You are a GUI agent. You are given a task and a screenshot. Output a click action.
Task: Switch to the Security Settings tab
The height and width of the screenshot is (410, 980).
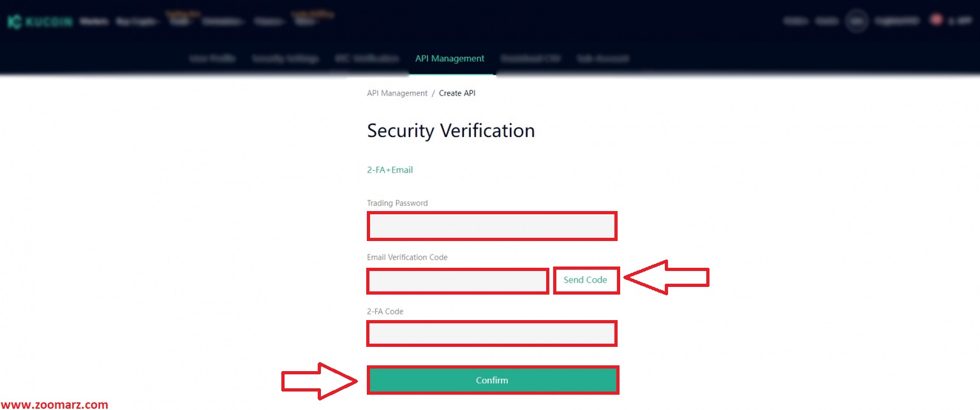(x=285, y=58)
